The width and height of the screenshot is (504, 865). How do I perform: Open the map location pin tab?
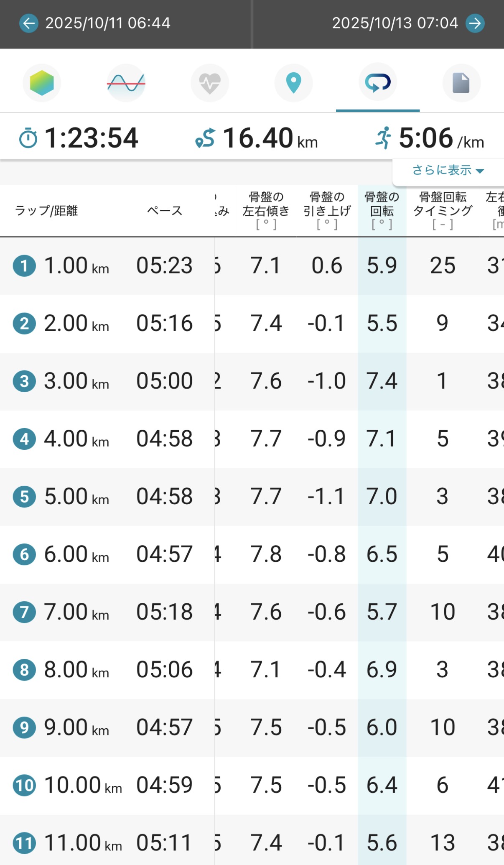pyautogui.click(x=293, y=83)
